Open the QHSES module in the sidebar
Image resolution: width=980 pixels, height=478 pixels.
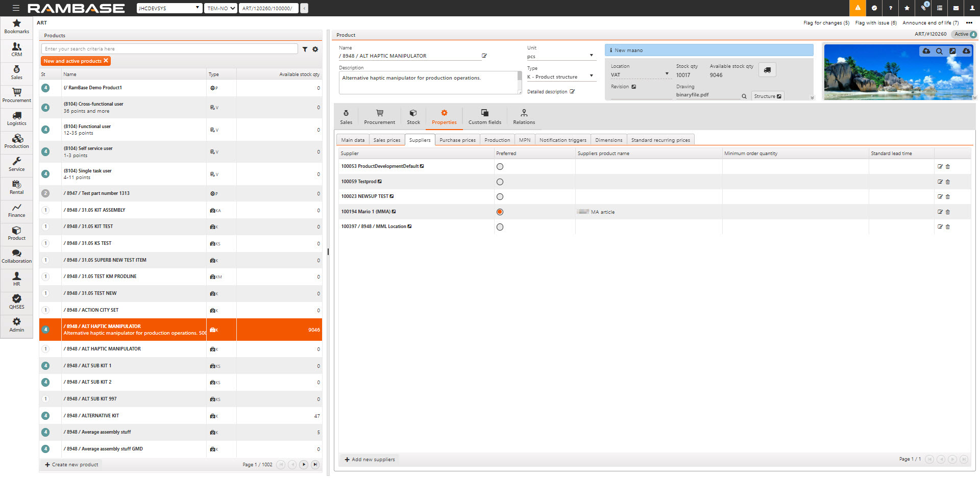pos(17,301)
